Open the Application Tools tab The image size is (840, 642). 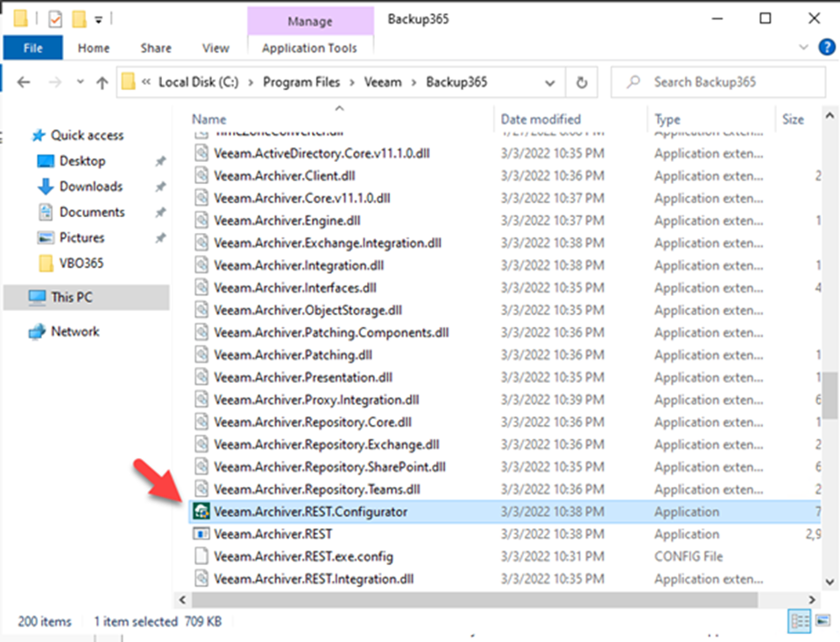pyautogui.click(x=310, y=48)
